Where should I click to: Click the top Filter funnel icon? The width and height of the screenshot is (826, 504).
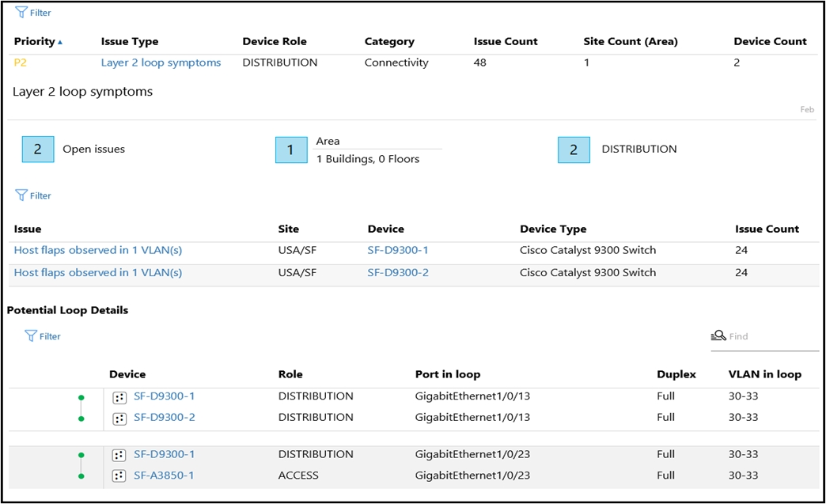pos(21,12)
